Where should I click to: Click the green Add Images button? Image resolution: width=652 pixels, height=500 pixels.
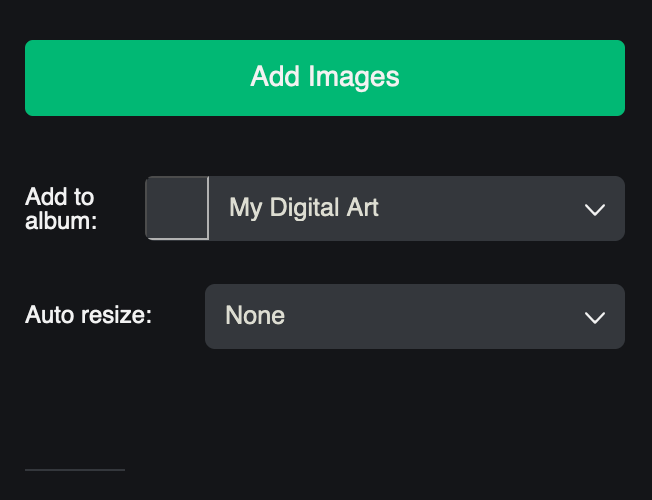pos(325,78)
